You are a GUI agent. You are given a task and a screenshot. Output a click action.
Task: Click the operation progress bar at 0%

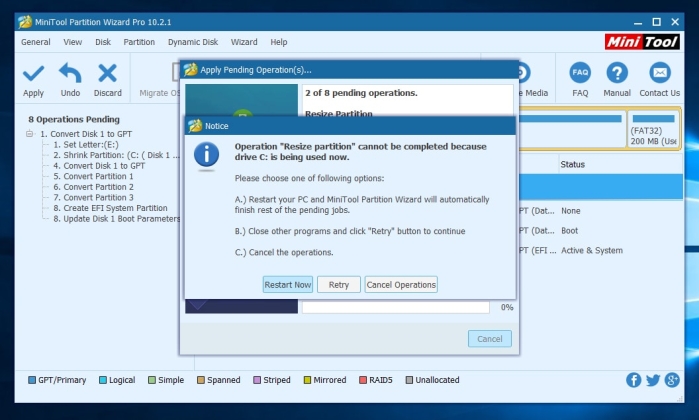[x=395, y=307]
